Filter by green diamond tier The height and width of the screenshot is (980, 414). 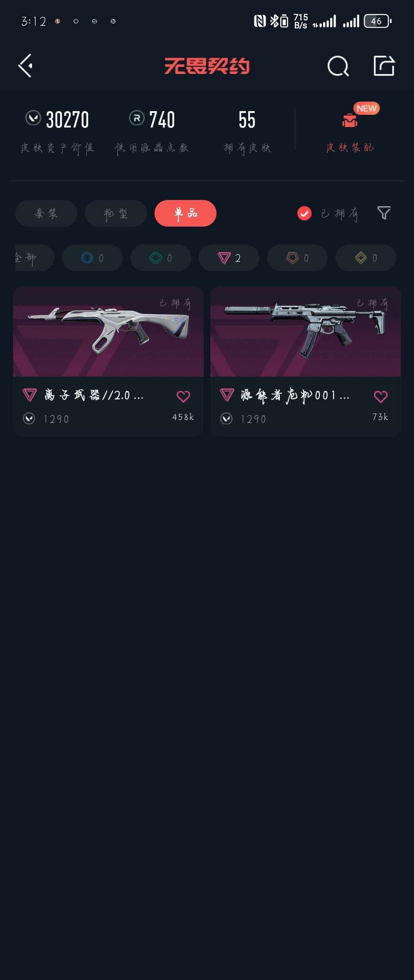pos(161,258)
